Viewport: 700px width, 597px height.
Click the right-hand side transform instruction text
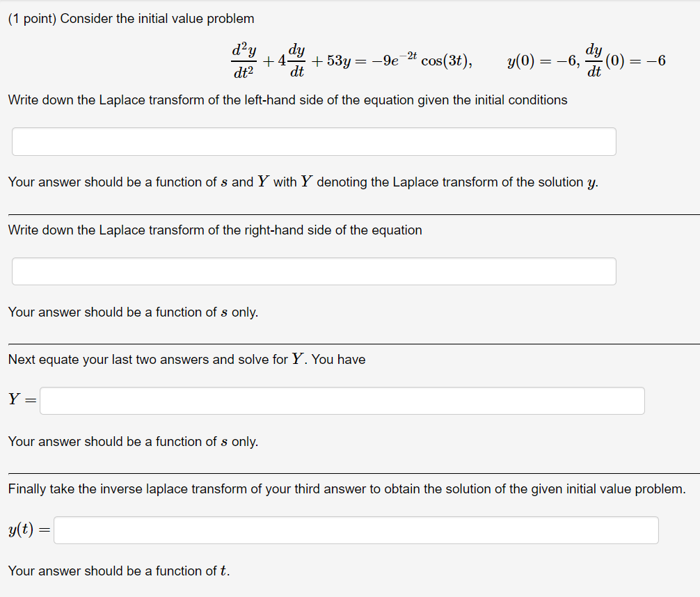tap(213, 230)
